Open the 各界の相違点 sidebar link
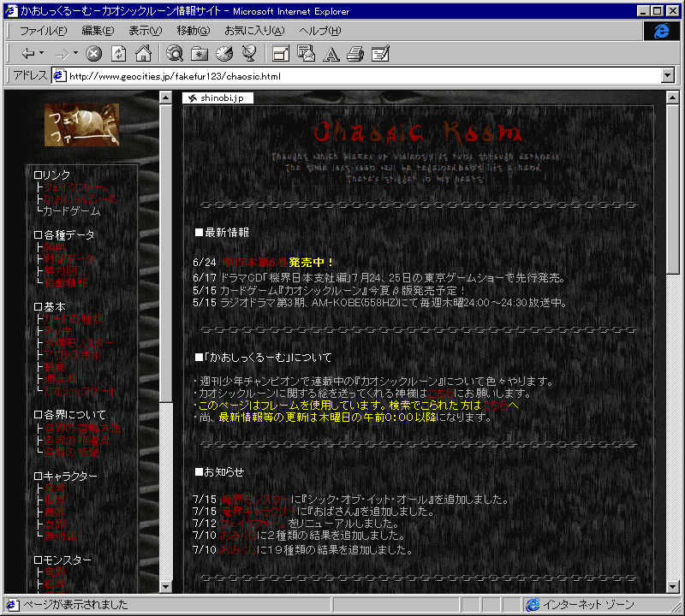The width and height of the screenshot is (685, 616). point(77,440)
